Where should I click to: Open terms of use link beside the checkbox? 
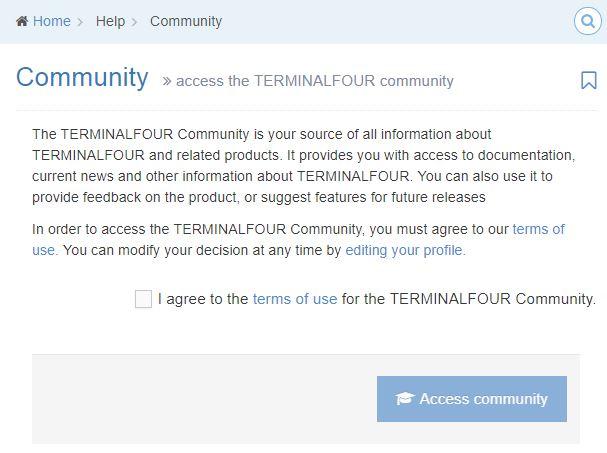coord(295,299)
